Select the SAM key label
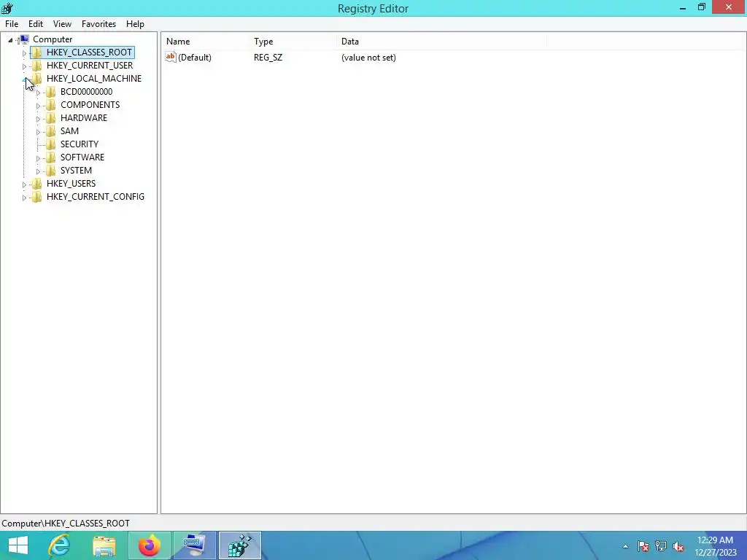Screen dimensions: 747x560 69,131
